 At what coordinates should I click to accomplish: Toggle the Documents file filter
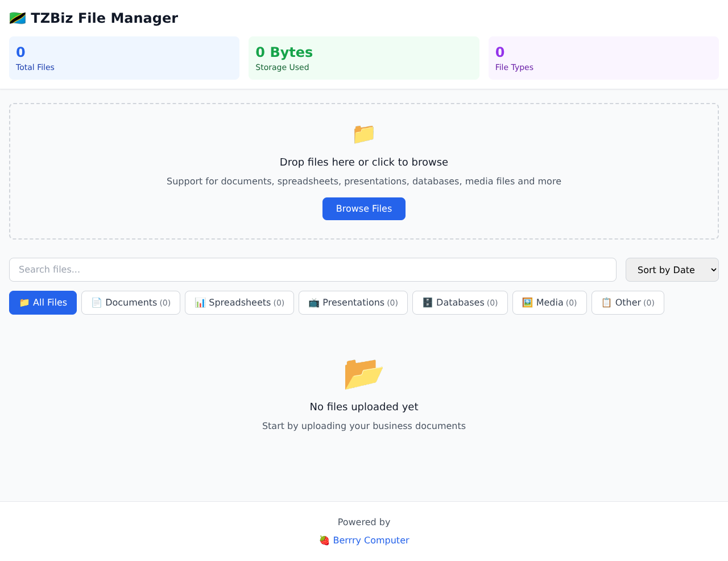(x=130, y=302)
